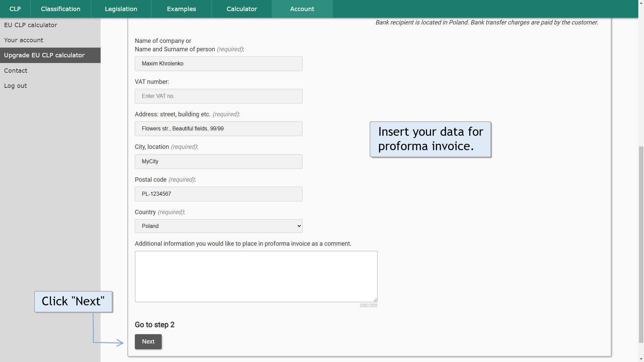
Task: Focus the company or person name field
Action: (x=219, y=64)
